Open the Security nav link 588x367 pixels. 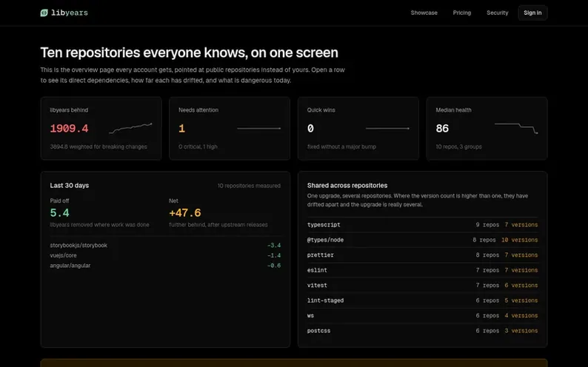point(497,13)
